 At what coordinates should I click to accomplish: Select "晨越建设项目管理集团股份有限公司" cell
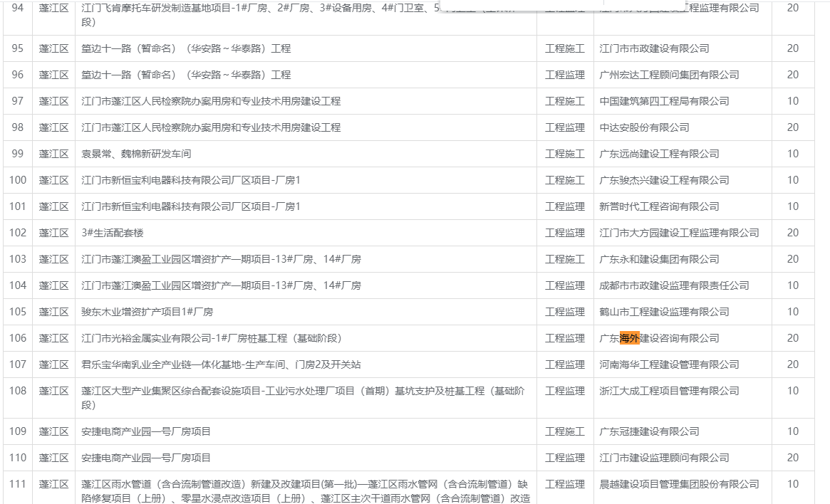pos(679,484)
